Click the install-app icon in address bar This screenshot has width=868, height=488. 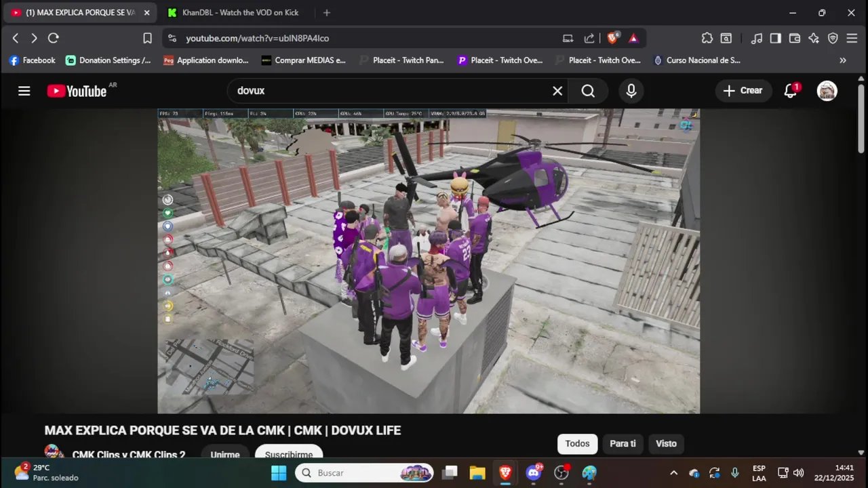[568, 39]
